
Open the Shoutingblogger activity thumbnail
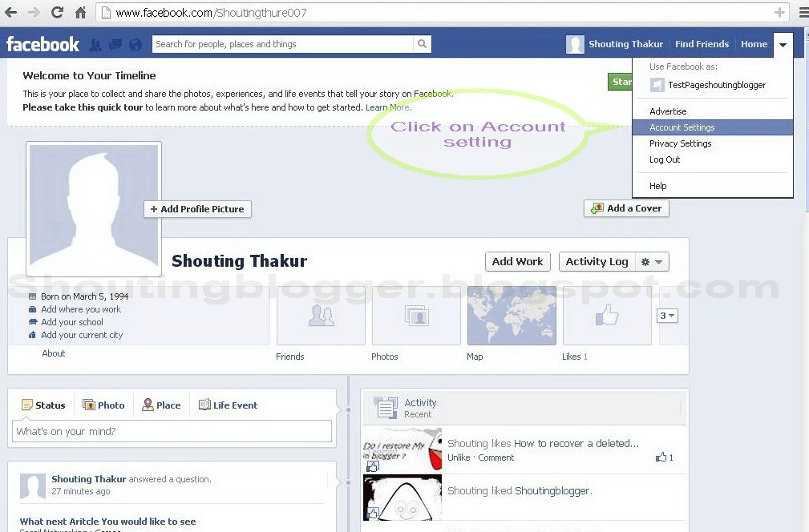402,498
